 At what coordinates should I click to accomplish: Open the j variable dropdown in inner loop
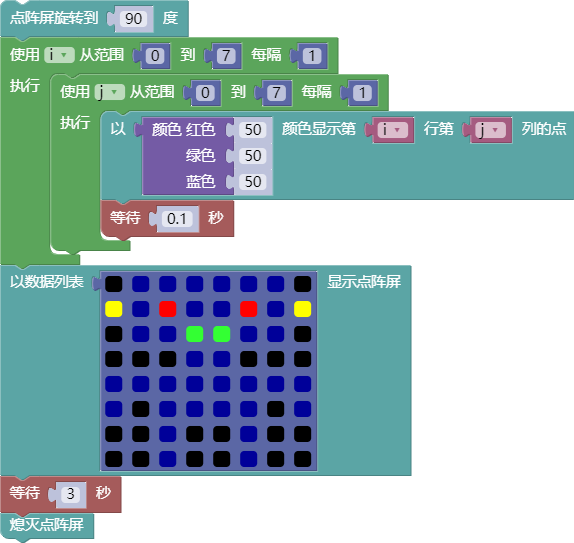[109, 92]
